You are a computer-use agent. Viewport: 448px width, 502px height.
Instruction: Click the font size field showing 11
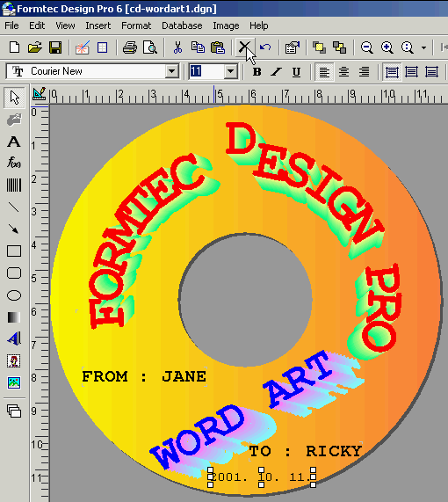pyautogui.click(x=206, y=71)
